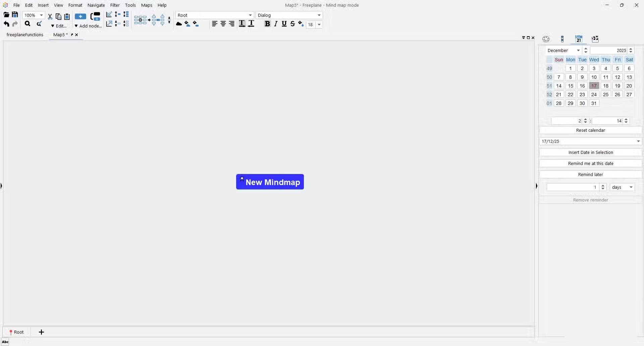Switch to the freeplaneFunctions tab
Viewport: 644px width, 346px height.
coord(25,35)
